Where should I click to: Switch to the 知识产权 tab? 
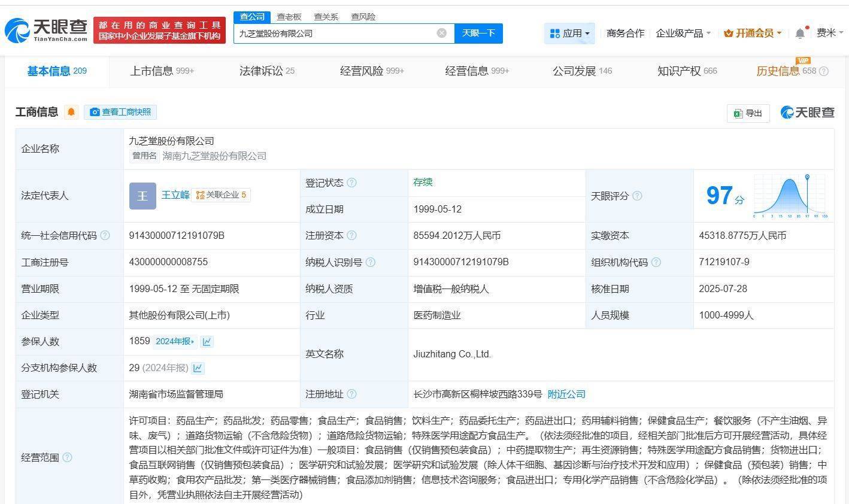coord(687,71)
